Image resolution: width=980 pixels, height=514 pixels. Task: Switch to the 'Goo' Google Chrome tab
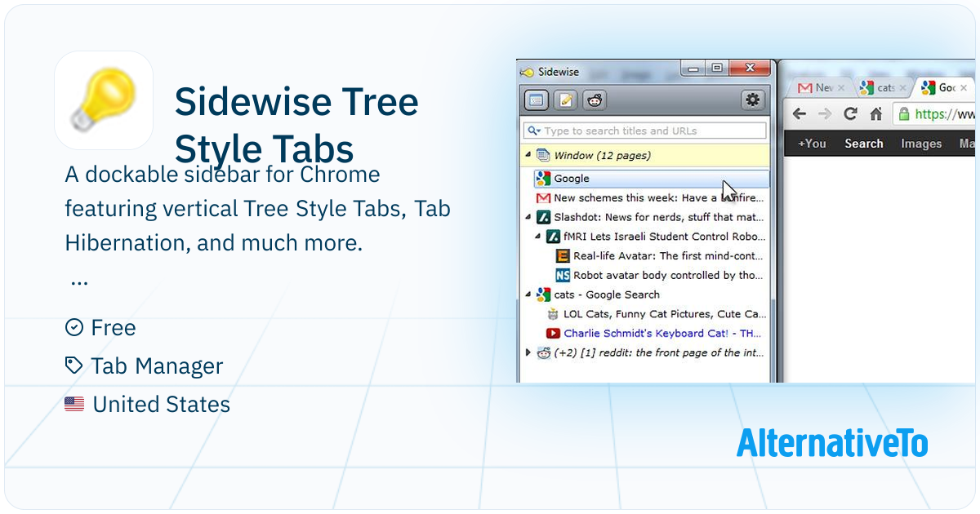tap(942, 87)
